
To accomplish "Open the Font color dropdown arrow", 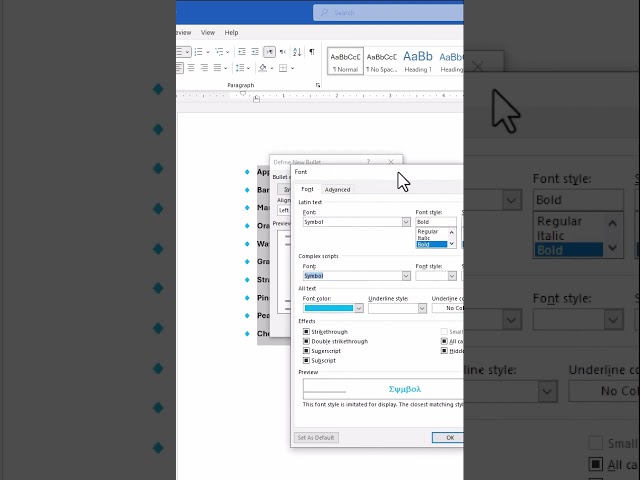I will (x=359, y=308).
